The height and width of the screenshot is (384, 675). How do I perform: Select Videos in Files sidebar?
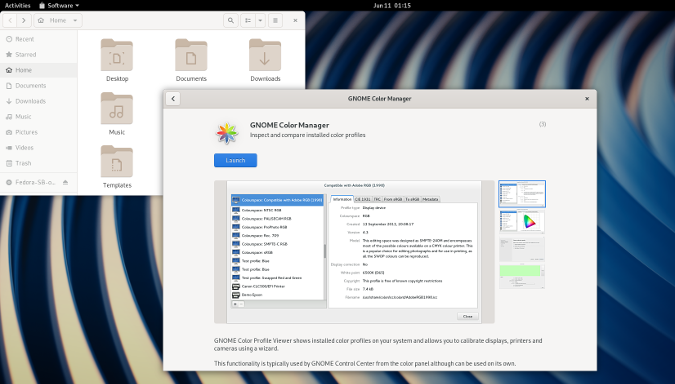pyautogui.click(x=38, y=148)
